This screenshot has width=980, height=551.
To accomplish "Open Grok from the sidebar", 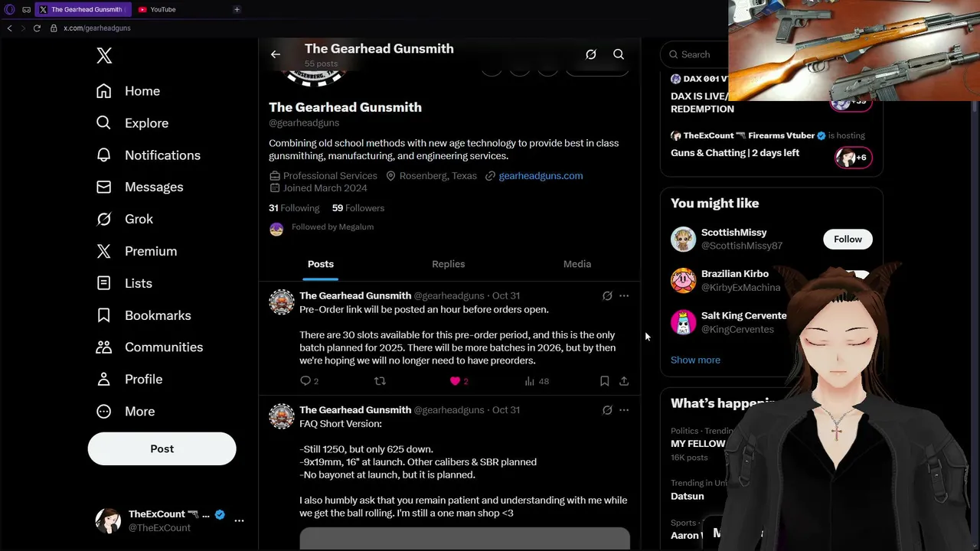I will tap(124, 220).
